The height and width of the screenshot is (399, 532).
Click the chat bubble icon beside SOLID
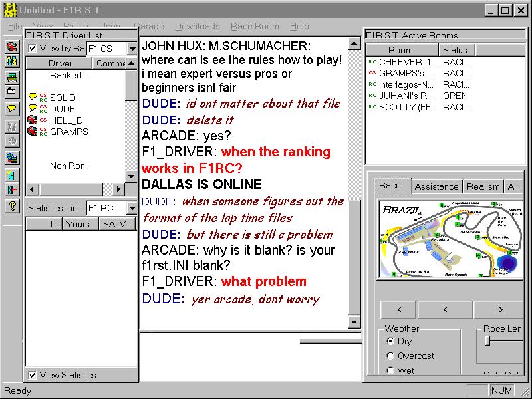[33, 97]
